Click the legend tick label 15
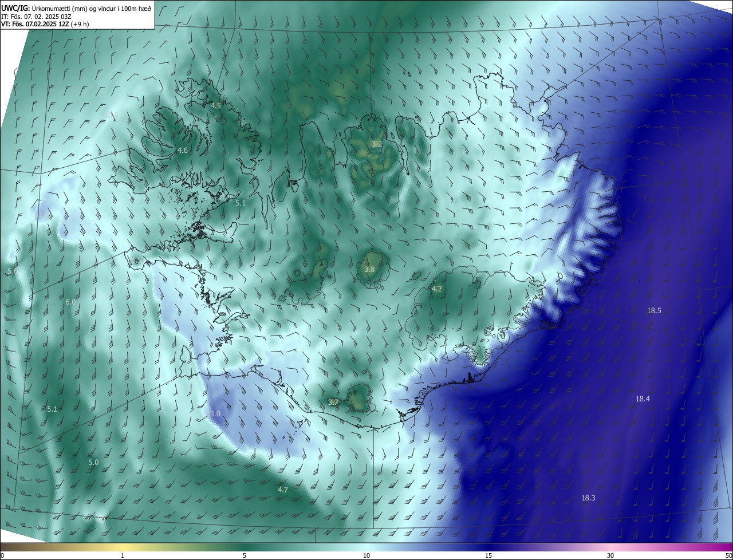 (488, 555)
